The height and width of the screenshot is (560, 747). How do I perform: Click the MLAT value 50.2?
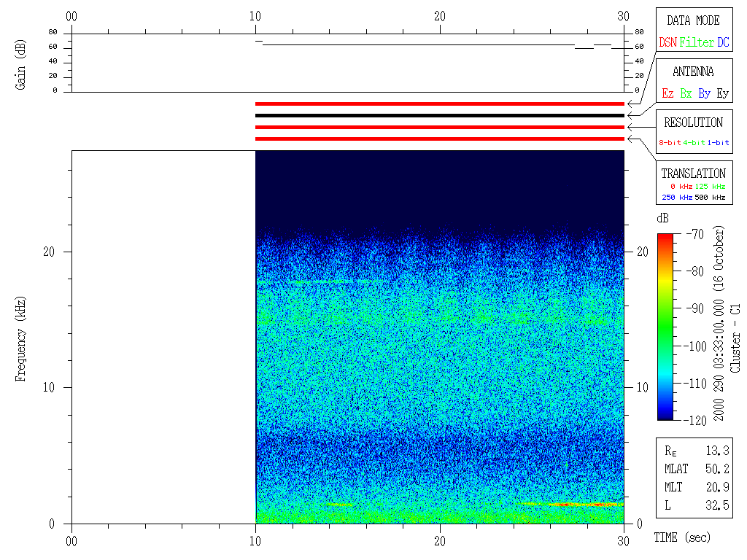click(x=717, y=468)
